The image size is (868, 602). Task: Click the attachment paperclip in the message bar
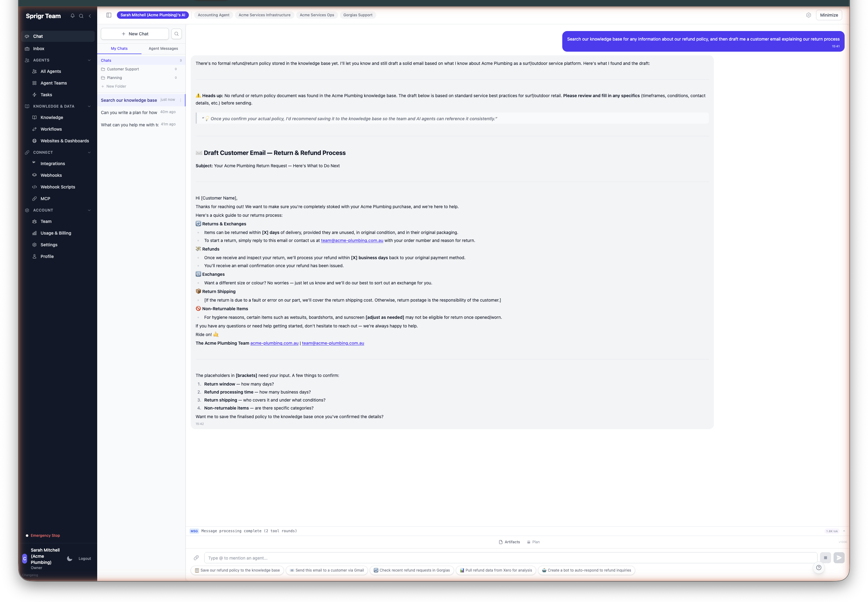(x=196, y=557)
